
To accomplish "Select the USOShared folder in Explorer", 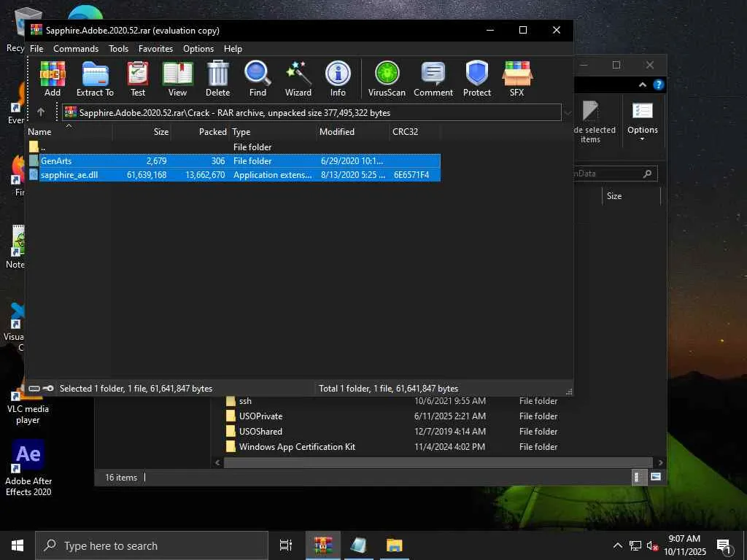I will pyautogui.click(x=260, y=432).
